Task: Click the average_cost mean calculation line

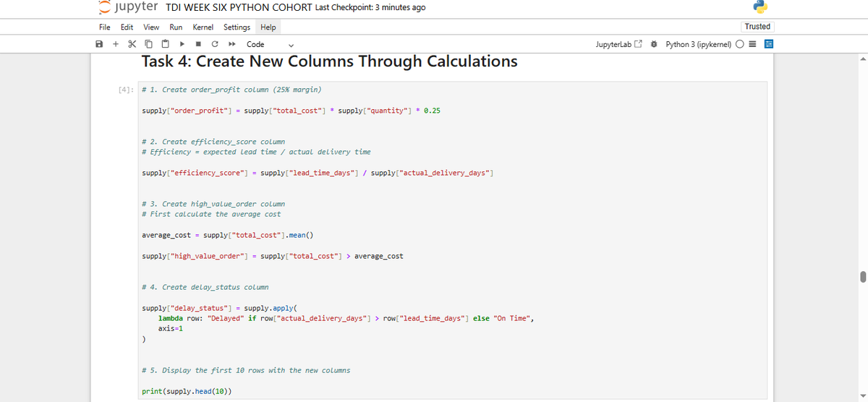Action: pyautogui.click(x=228, y=235)
